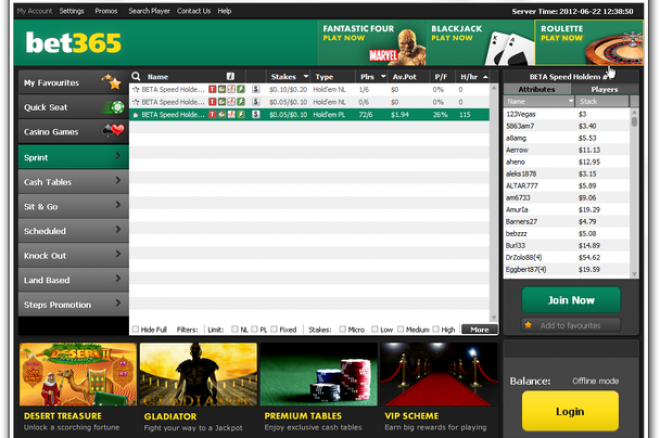Click the More filters button
660x438 pixels.
point(479,329)
